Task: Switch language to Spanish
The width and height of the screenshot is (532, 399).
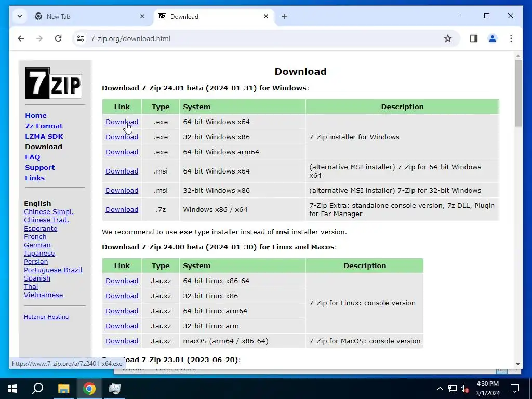Action: [37, 278]
